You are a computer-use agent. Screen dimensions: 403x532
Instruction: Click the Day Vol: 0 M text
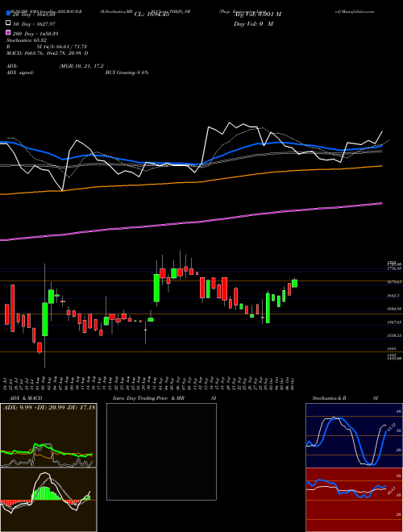[x=253, y=23]
